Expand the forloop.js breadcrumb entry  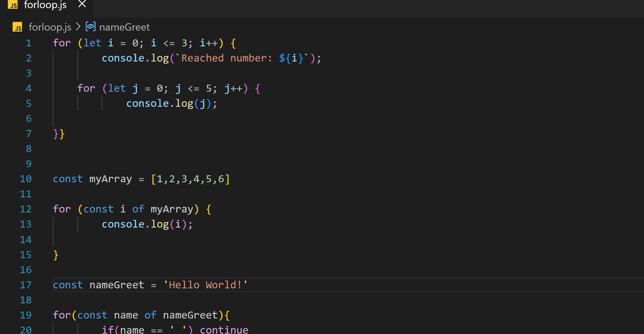pos(50,27)
